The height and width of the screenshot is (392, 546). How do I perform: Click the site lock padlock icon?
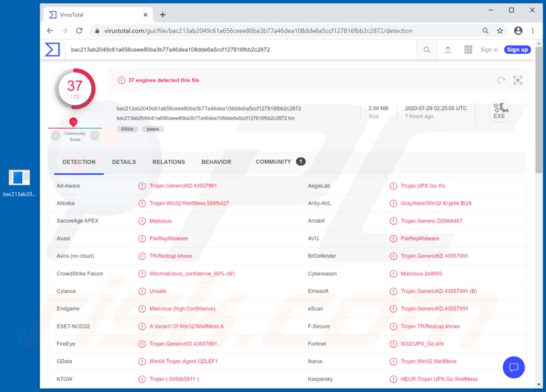(x=97, y=30)
